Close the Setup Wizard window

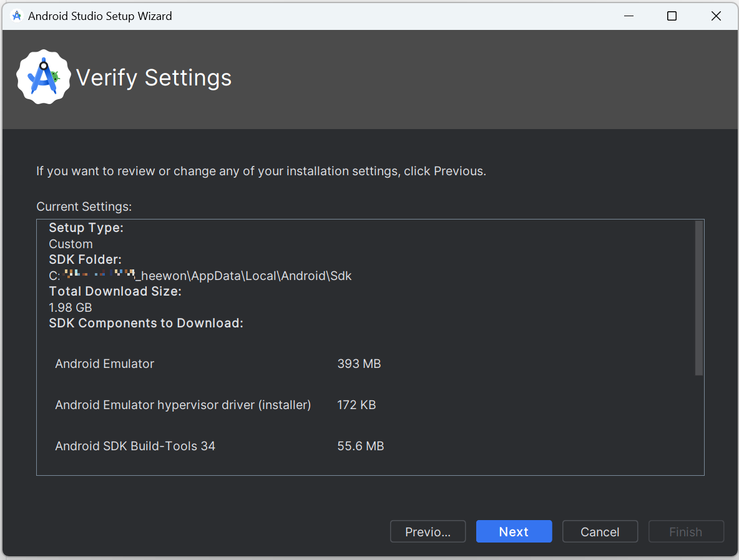coord(716,16)
